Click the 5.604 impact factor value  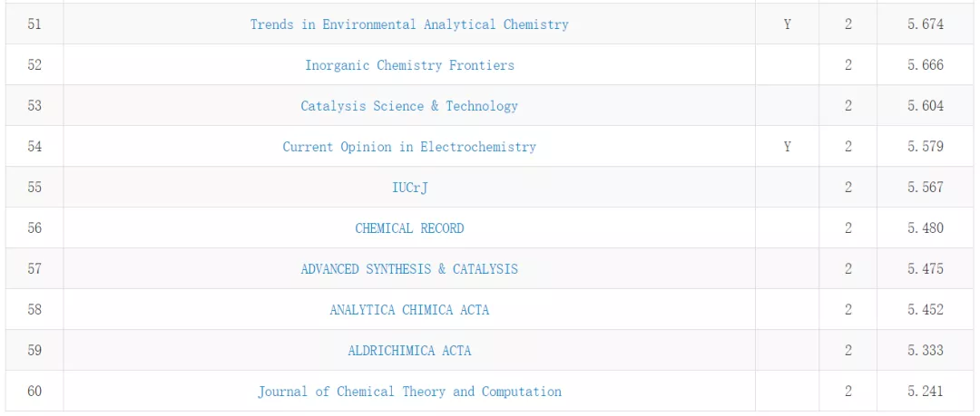(926, 106)
